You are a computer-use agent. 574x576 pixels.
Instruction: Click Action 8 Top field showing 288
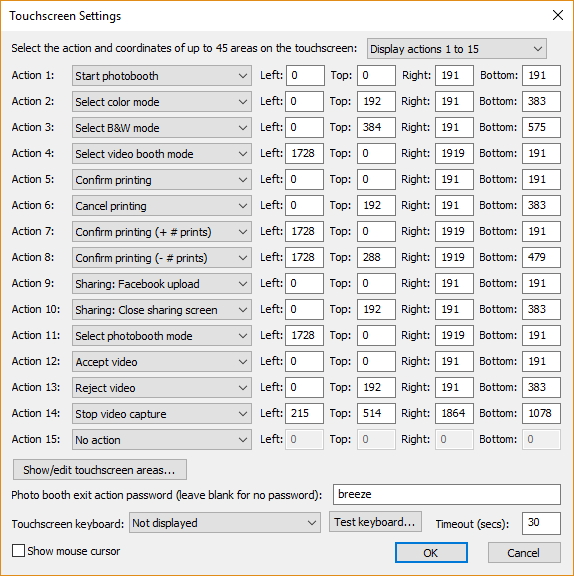coord(376,257)
